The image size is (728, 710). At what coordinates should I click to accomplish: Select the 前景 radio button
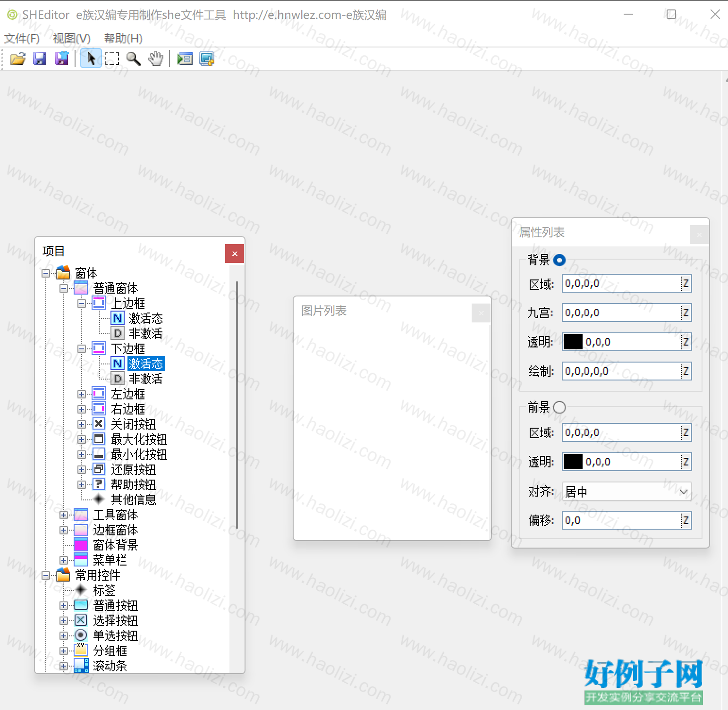pyautogui.click(x=559, y=407)
